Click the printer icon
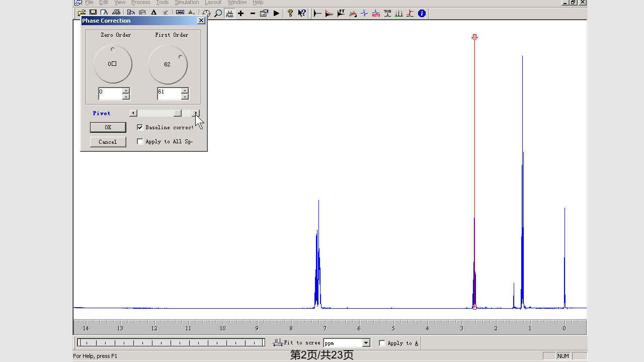Screen dimensions: 644x362 tap(116, 13)
